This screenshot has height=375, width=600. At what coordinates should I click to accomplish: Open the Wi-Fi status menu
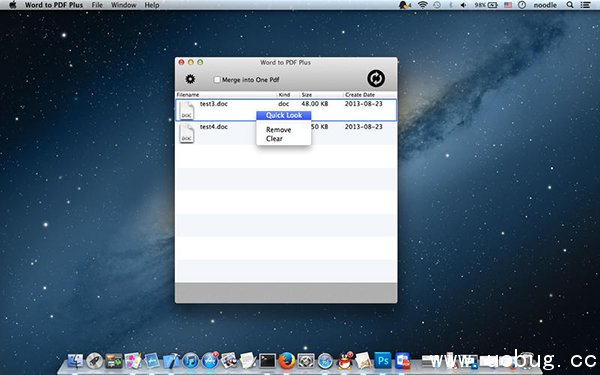(422, 5)
